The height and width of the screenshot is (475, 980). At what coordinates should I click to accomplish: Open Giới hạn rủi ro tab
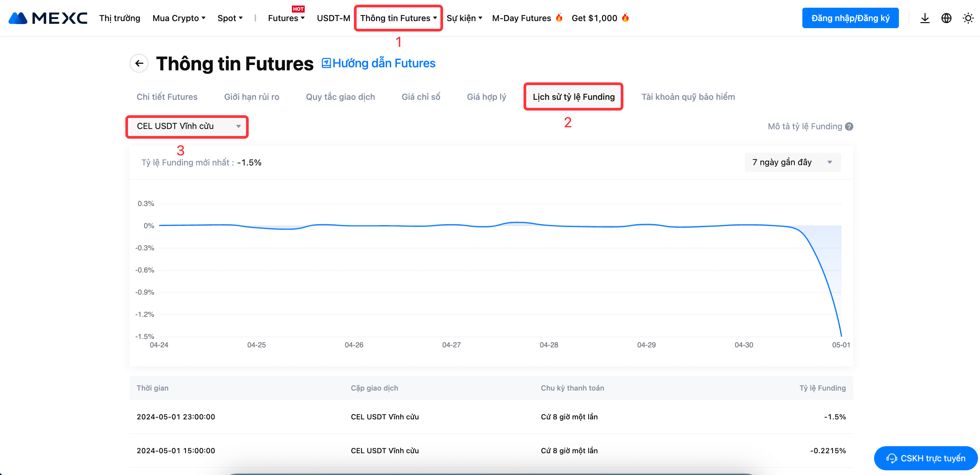point(251,96)
